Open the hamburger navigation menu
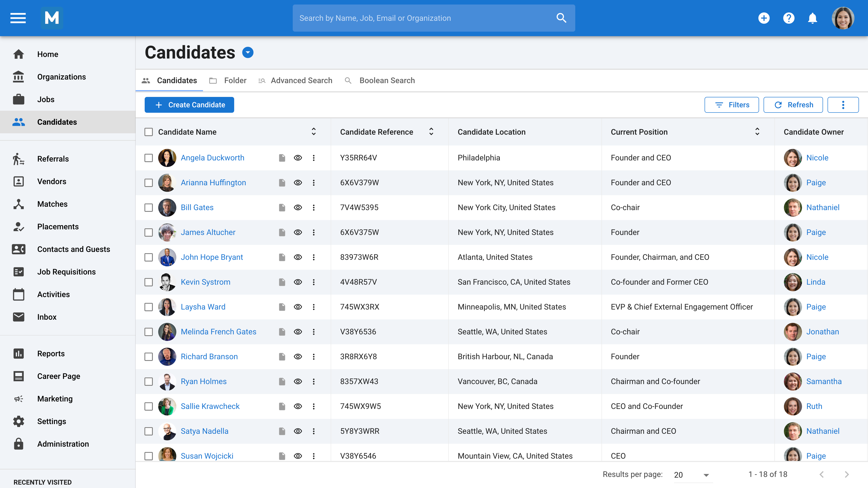Screen dimensions: 868x488 (x=18, y=18)
